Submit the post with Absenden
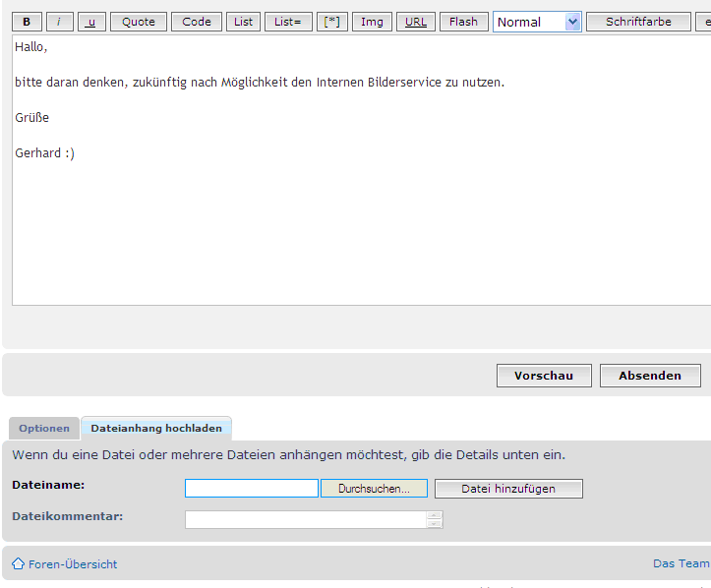 [650, 376]
